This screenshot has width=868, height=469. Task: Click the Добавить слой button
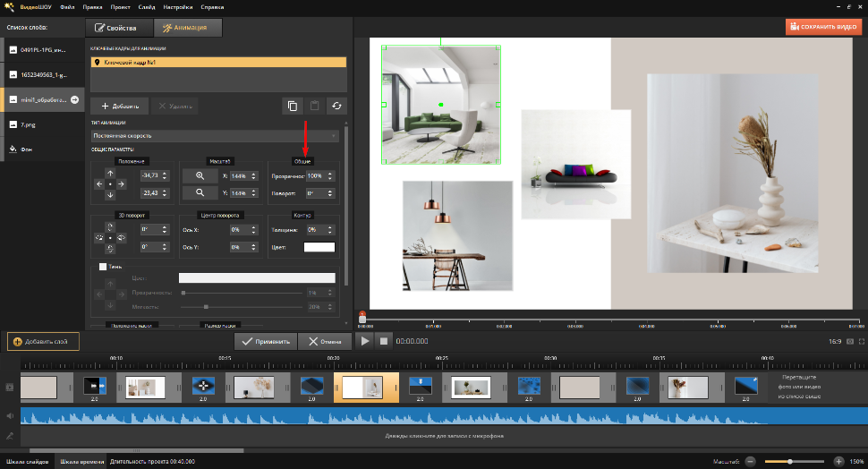click(x=43, y=342)
